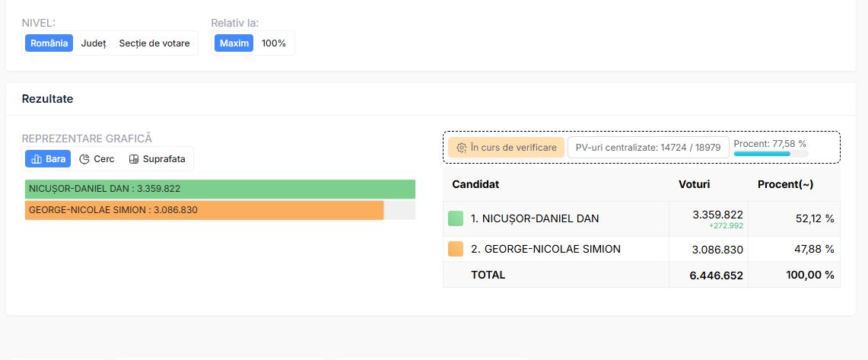The height and width of the screenshot is (360, 868).
Task: Click the Candidat column header
Action: pos(475,184)
